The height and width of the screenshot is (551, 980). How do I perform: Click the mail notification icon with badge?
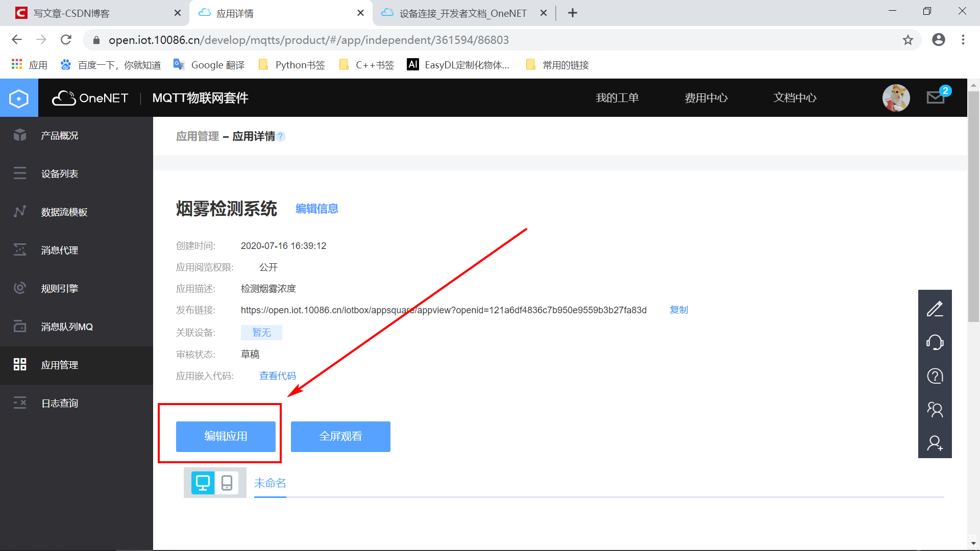936,97
